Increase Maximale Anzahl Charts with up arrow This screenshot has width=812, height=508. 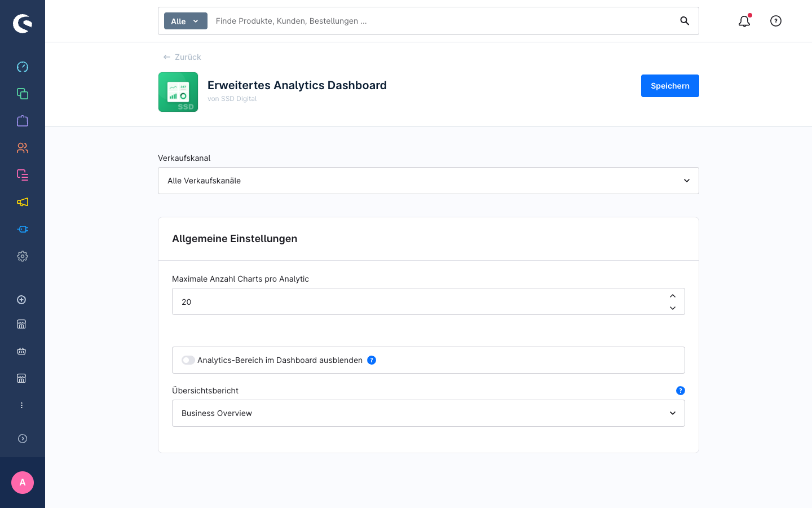(x=673, y=296)
